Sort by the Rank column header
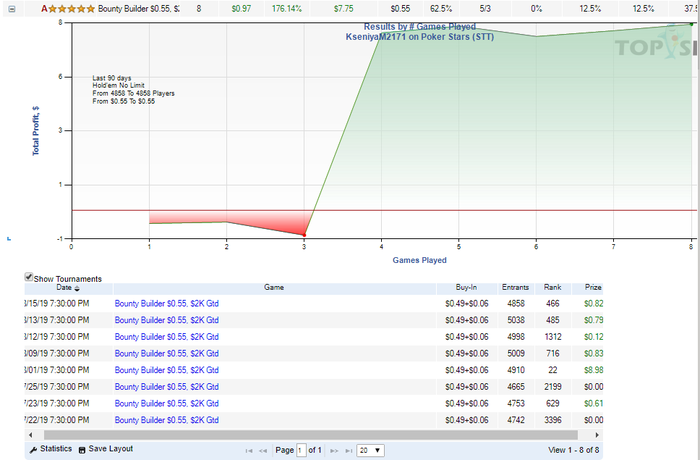The width and height of the screenshot is (700, 460). [x=553, y=288]
